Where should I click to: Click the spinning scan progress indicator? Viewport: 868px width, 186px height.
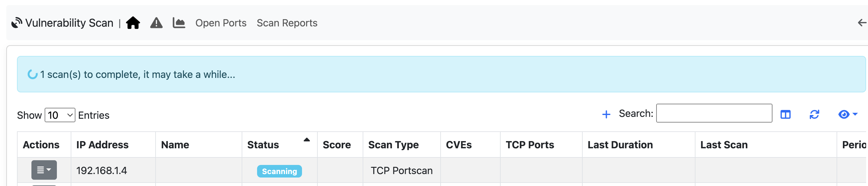tap(32, 74)
